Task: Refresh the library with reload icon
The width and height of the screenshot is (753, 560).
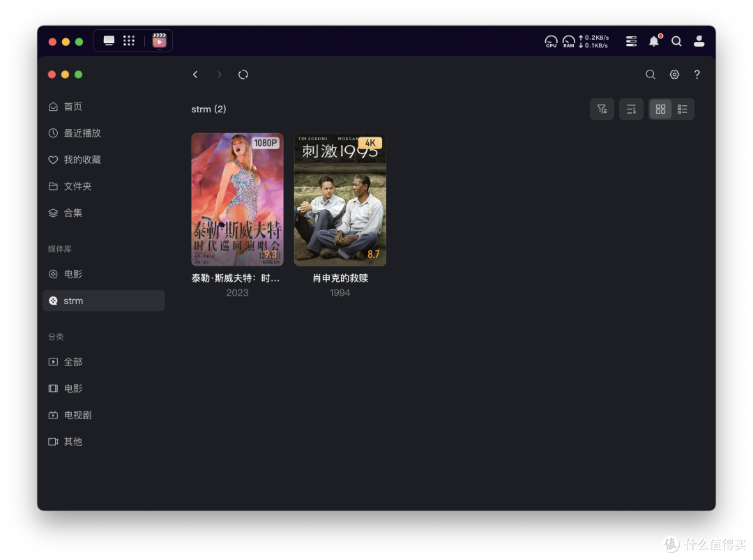Action: [243, 75]
